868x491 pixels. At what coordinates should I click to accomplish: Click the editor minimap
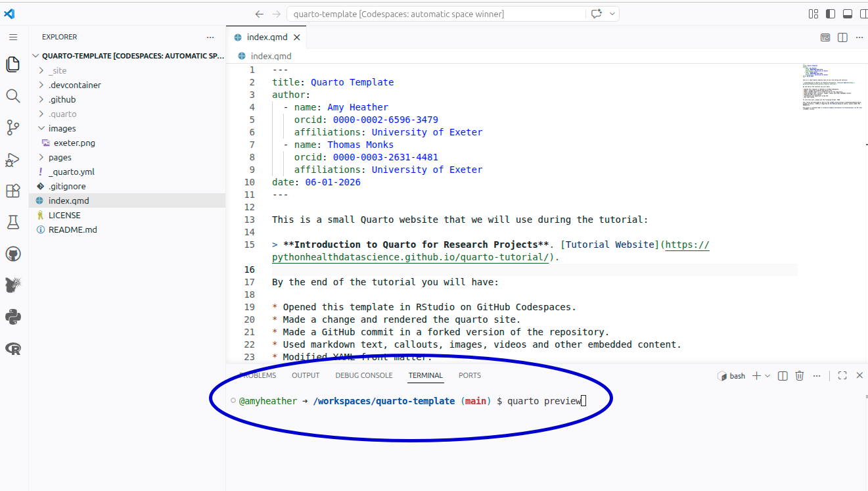(x=833, y=87)
